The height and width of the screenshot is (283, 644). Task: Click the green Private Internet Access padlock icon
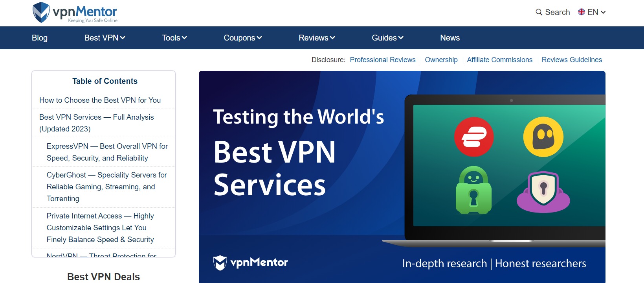(473, 191)
